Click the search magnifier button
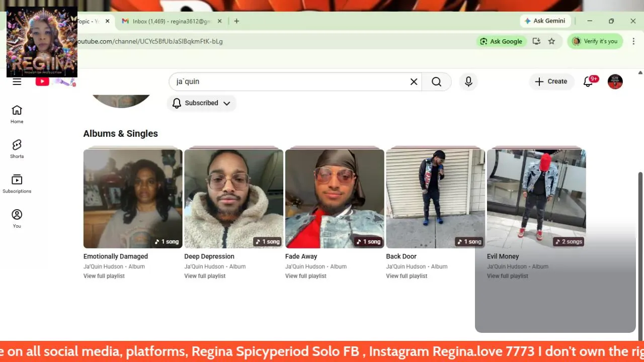Image resolution: width=644 pixels, height=362 pixels. click(x=436, y=81)
